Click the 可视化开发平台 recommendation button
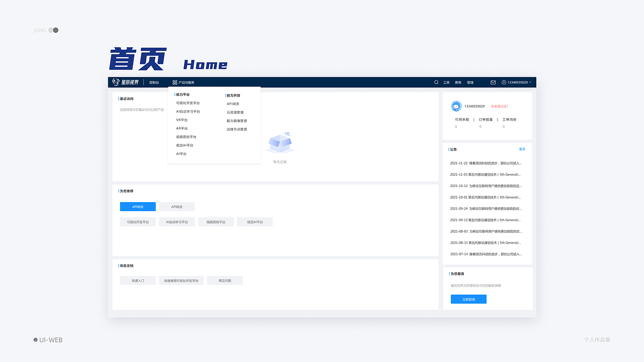Screen dimensions: 644x362 138,222
